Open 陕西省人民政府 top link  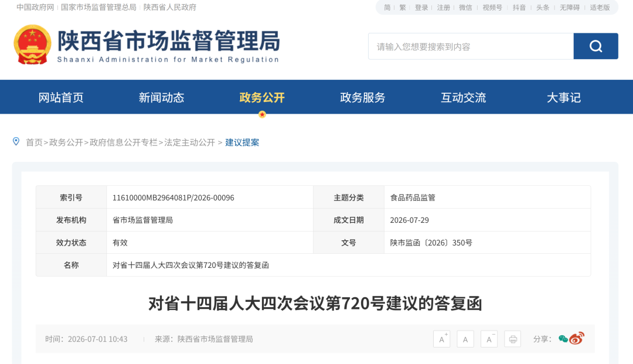[x=170, y=7]
